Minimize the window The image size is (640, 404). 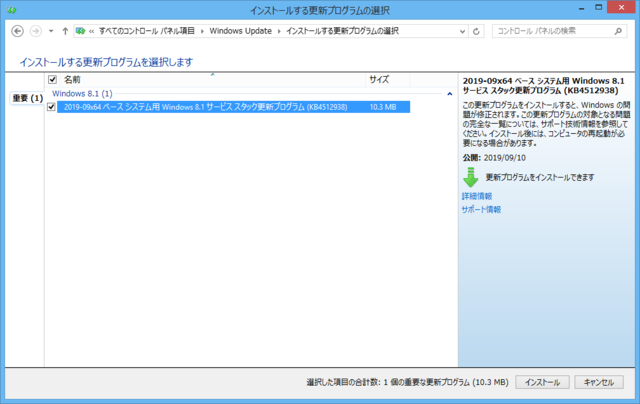pyautogui.click(x=582, y=8)
